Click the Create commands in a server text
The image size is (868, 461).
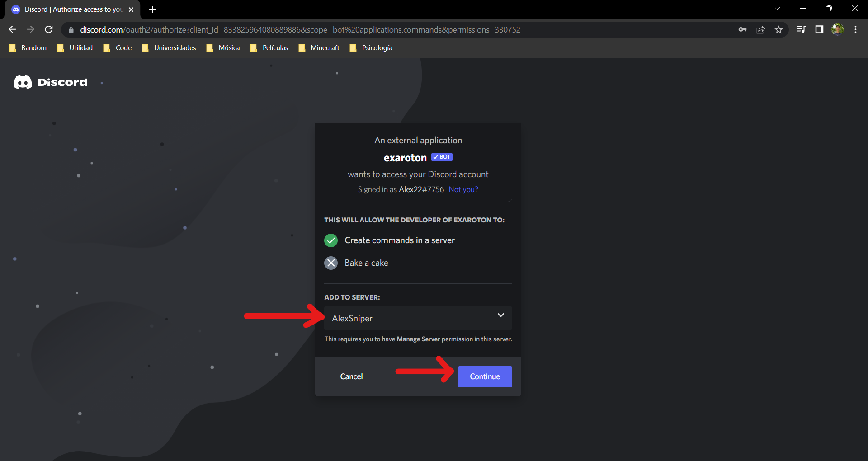point(400,240)
